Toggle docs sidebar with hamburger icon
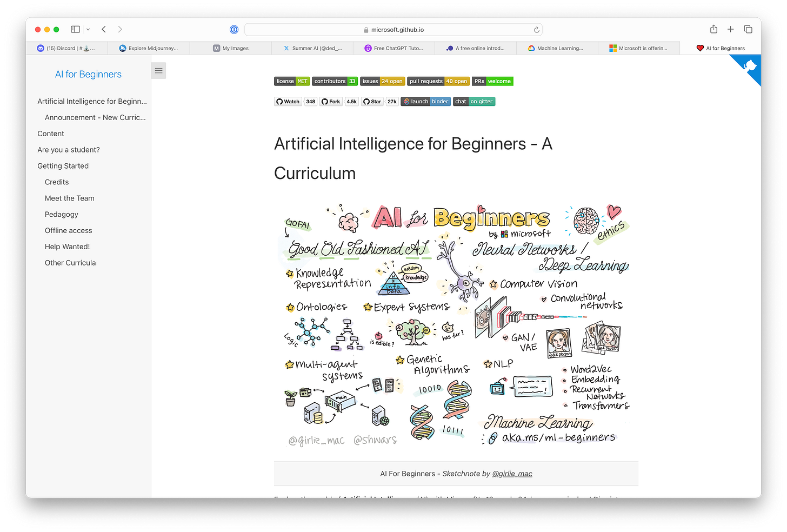787x532 pixels. [158, 71]
